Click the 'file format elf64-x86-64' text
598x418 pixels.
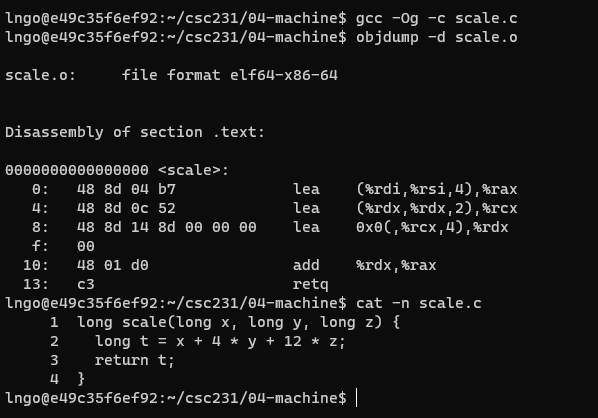pyautogui.click(x=230, y=75)
